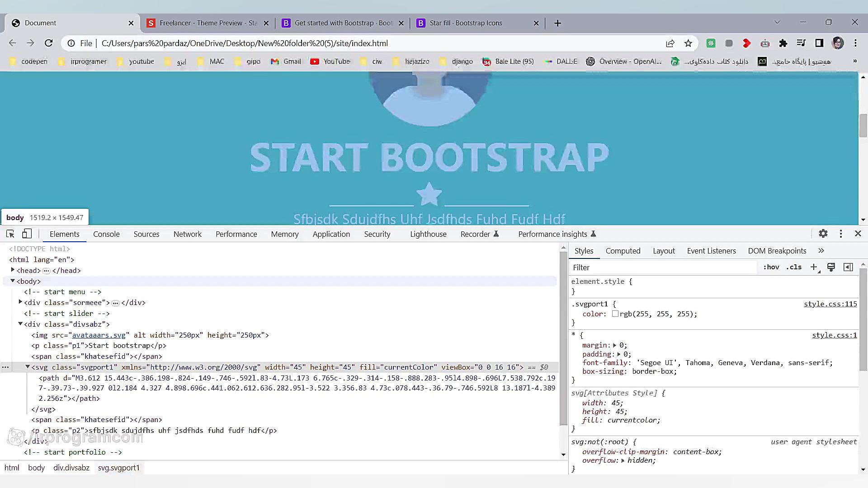
Task: Open avataaars.svg link in DOM tree
Action: tap(99, 335)
